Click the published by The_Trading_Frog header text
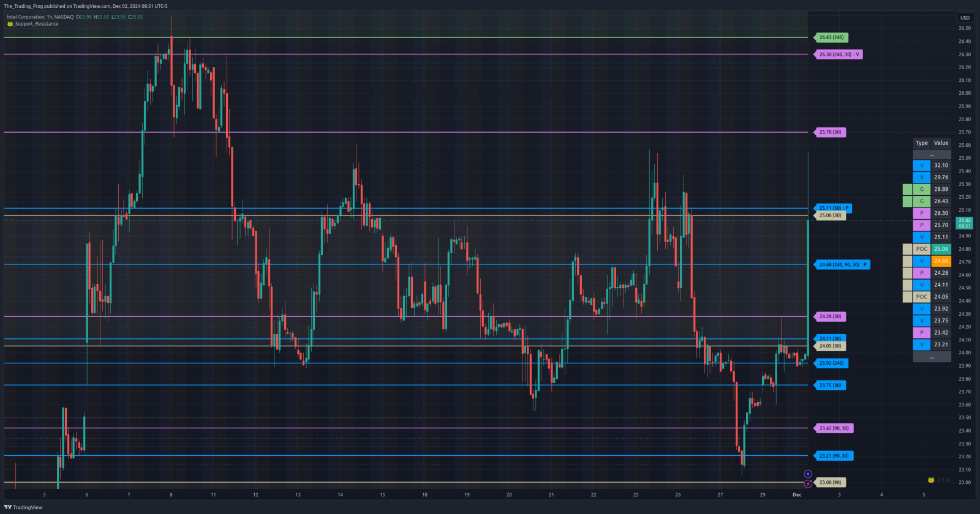This screenshot has height=514, width=980. click(x=86, y=6)
